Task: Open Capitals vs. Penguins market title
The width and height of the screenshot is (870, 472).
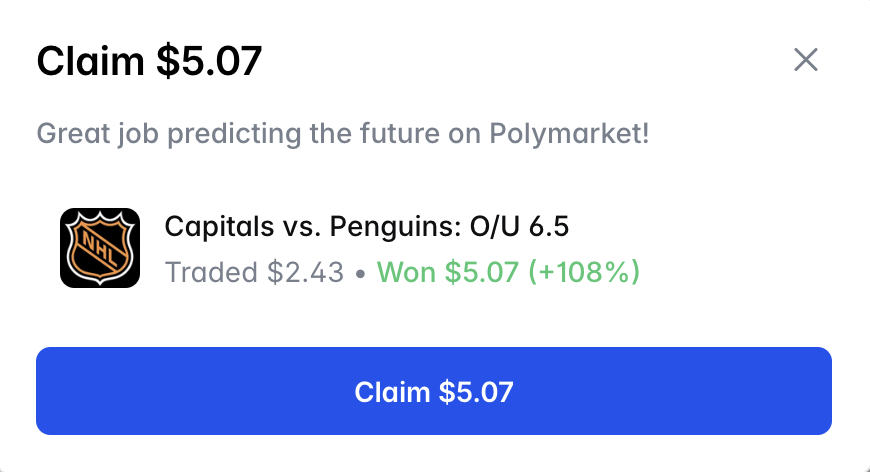Action: coord(366,227)
